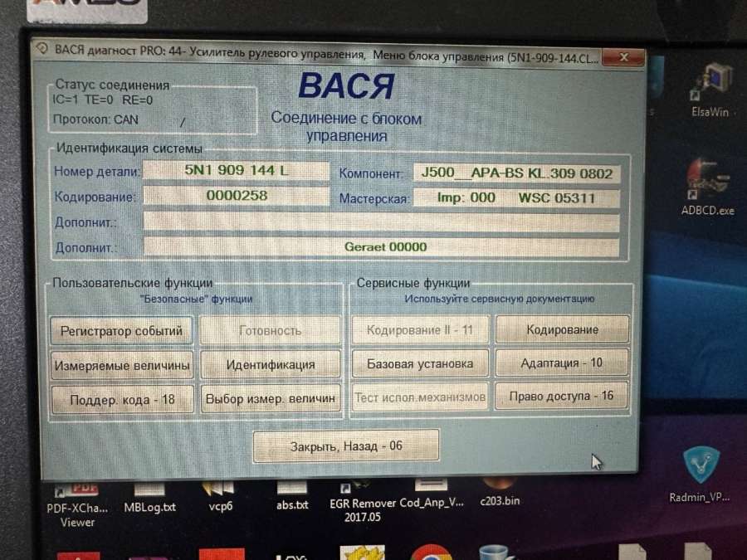
Task: Select the vcp6 desktop icon
Action: pos(220,497)
